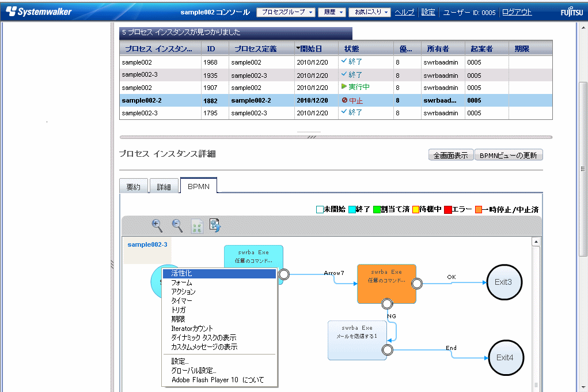This screenshot has height=392, width=588.
Task: Click the BPMN zoom out magnifier icon
Action: [177, 225]
